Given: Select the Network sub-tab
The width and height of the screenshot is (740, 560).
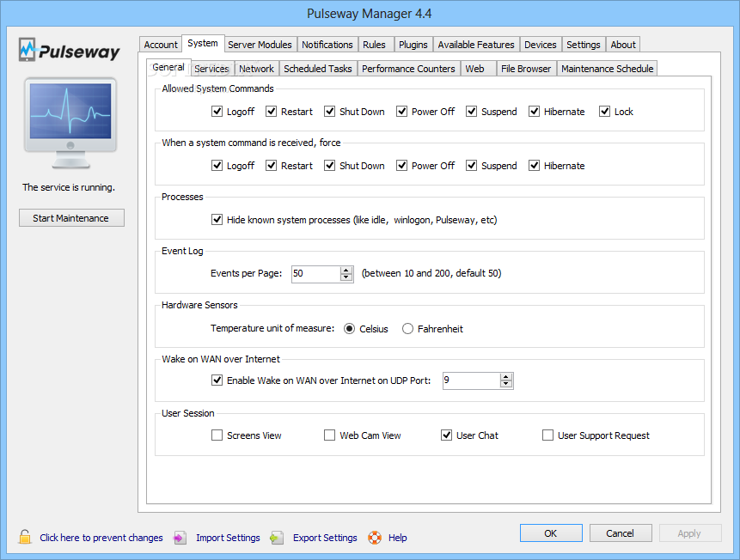Looking at the screenshot, I should (256, 69).
